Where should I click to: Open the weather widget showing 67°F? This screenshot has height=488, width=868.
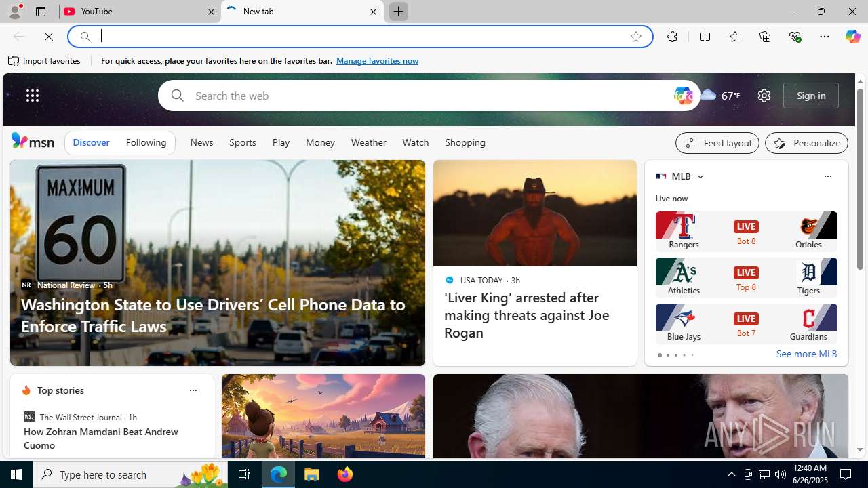click(x=720, y=96)
